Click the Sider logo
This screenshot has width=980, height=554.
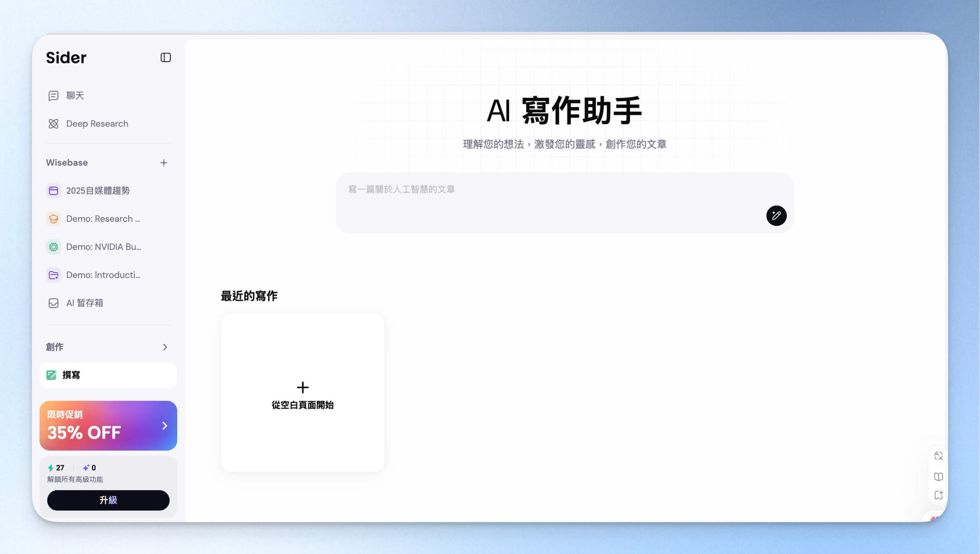66,57
